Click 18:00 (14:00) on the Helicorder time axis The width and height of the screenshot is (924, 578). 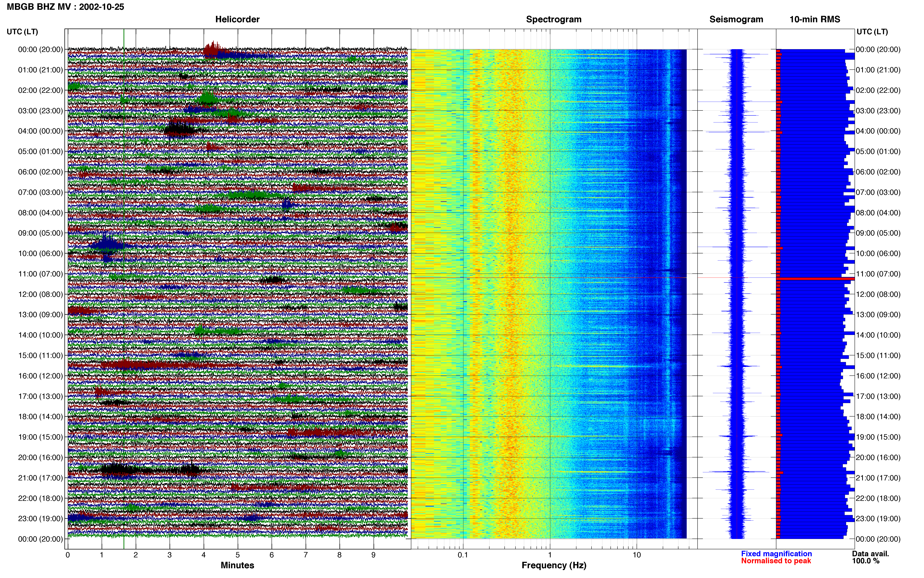pyautogui.click(x=41, y=417)
